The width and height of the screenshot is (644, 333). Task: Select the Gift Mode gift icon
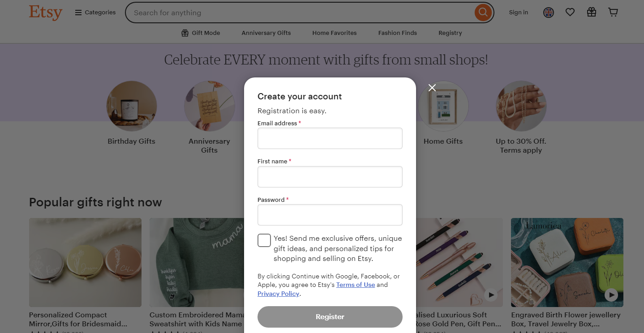[184, 33]
